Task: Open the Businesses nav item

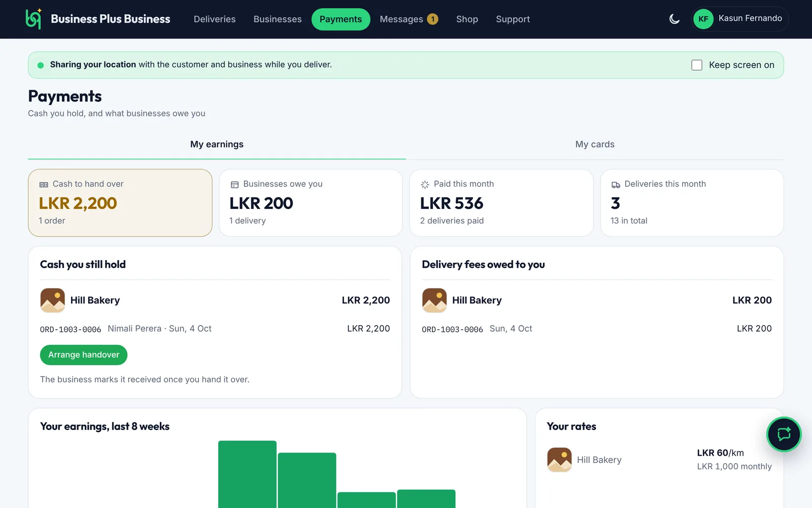Action: click(x=278, y=19)
